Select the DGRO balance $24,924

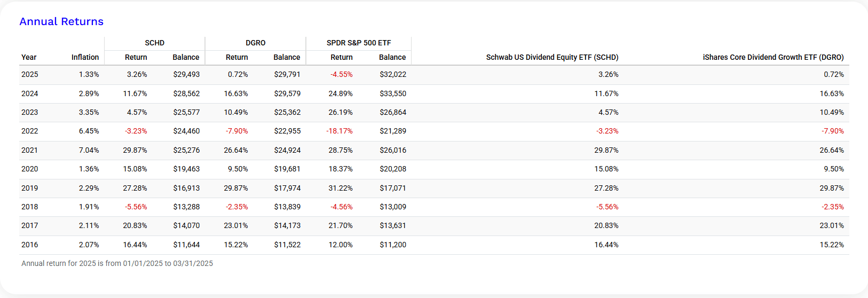click(287, 150)
